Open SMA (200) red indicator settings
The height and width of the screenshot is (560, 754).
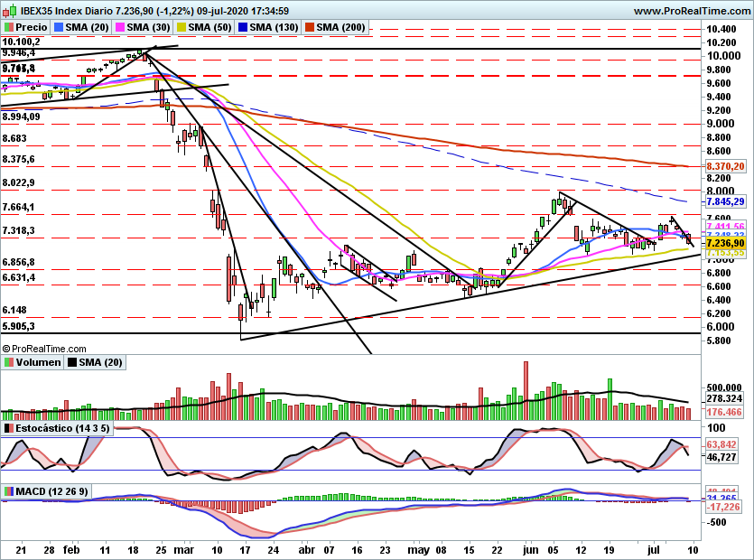(334, 27)
